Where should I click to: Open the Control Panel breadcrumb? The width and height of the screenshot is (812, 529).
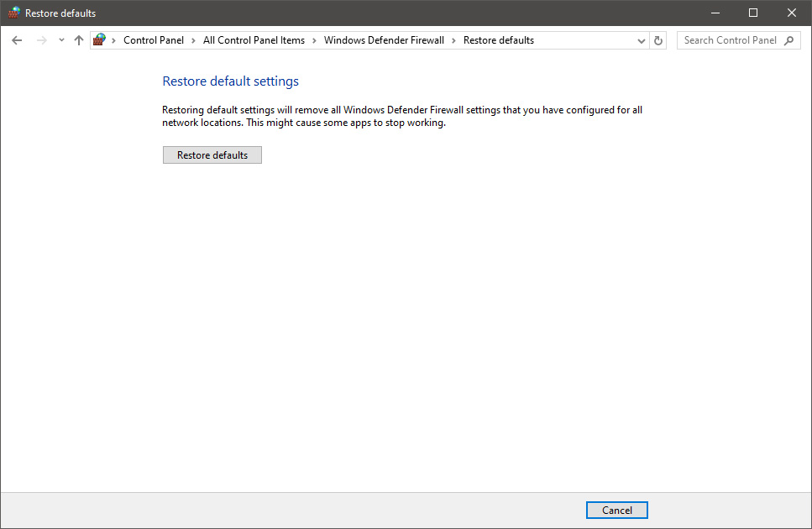pos(154,40)
